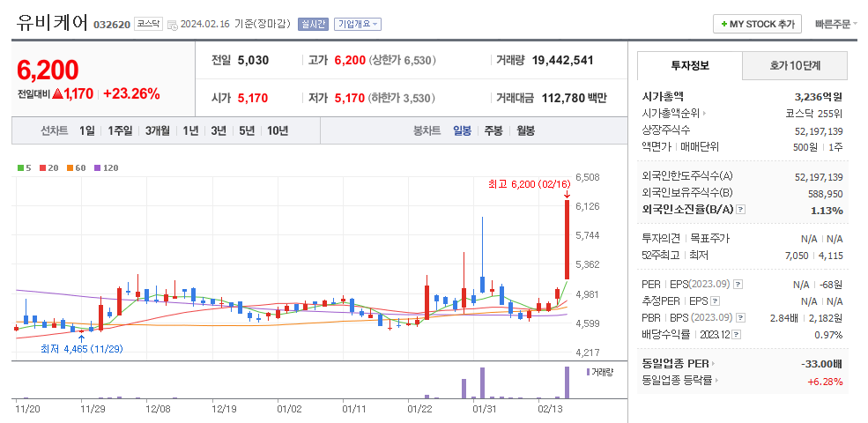
Task: Click the calendar icon before 2024.02.16 date
Action: click(172, 25)
